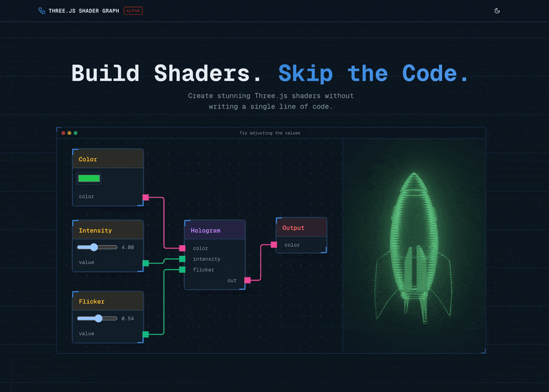Viewport: 549px width, 392px height.
Task: Open the green color swatch in the Color node
Action: (89, 178)
